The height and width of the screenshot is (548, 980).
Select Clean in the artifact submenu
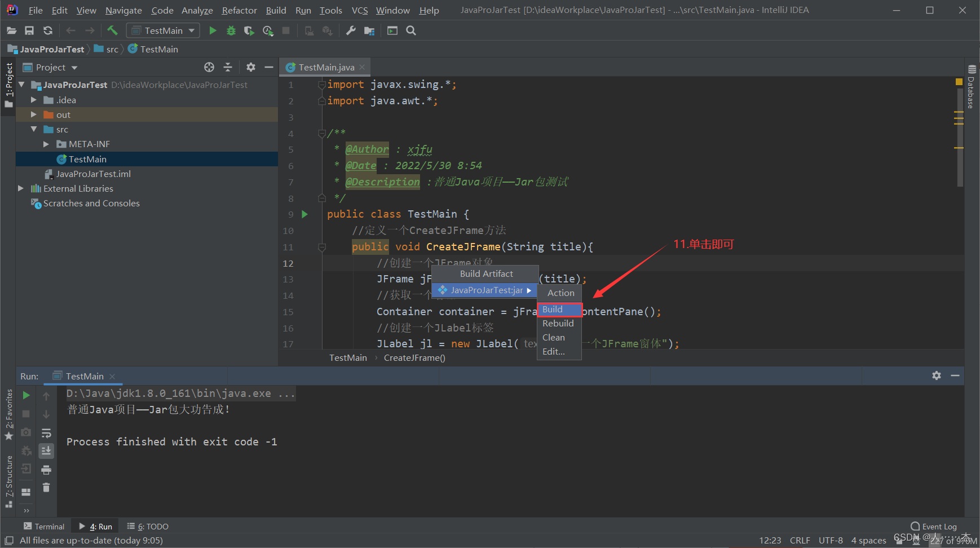point(559,338)
